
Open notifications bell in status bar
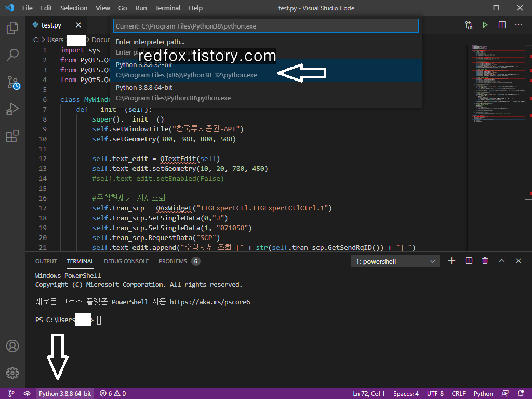click(521, 394)
